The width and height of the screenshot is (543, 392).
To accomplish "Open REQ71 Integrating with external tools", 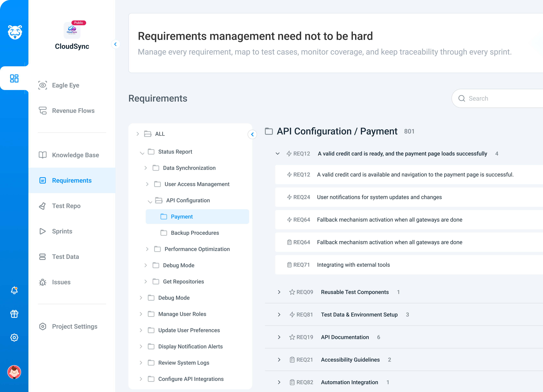I will click(x=353, y=265).
